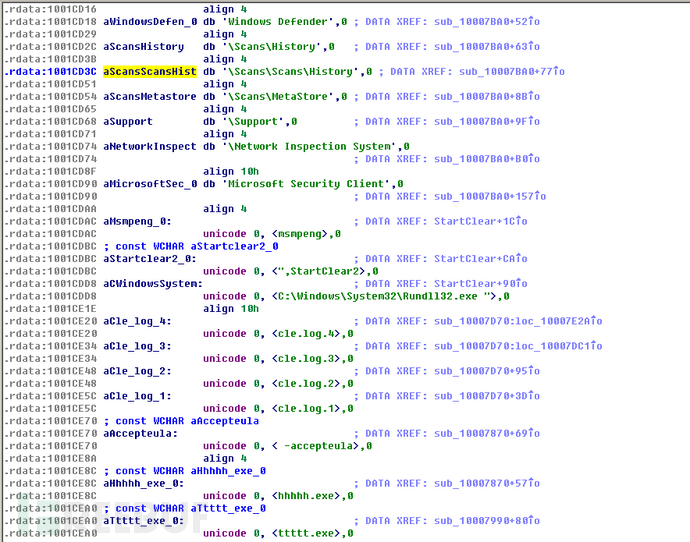Viewport: 690px width, 542px height.
Task: Select the '\Scans\History' string
Action: pos(272,47)
